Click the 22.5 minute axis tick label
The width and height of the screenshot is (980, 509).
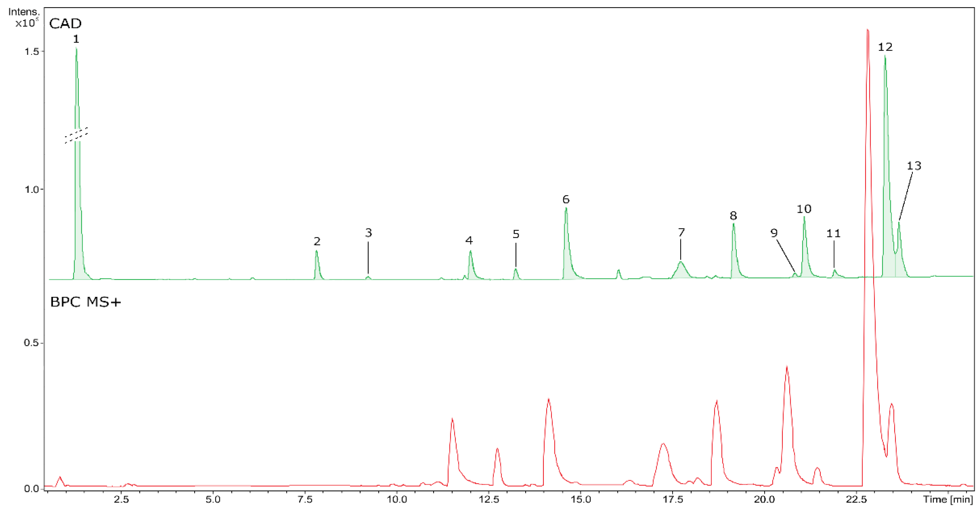(x=856, y=500)
